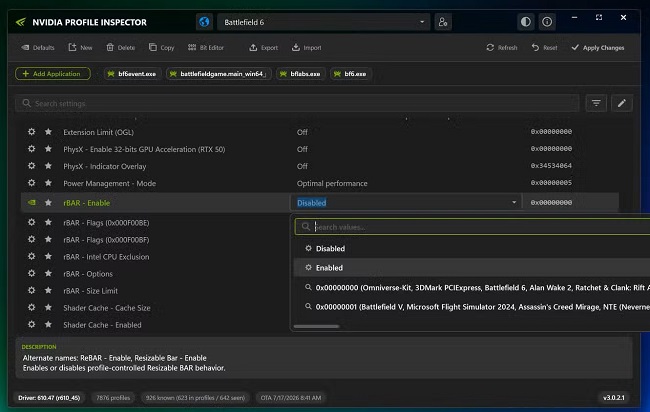Select the bf6event.exe application chip

coord(132,74)
